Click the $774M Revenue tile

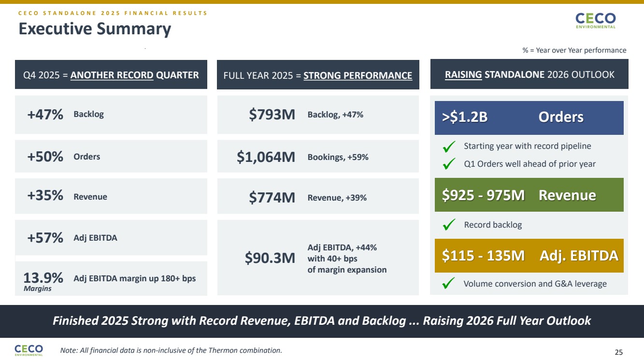click(317, 197)
